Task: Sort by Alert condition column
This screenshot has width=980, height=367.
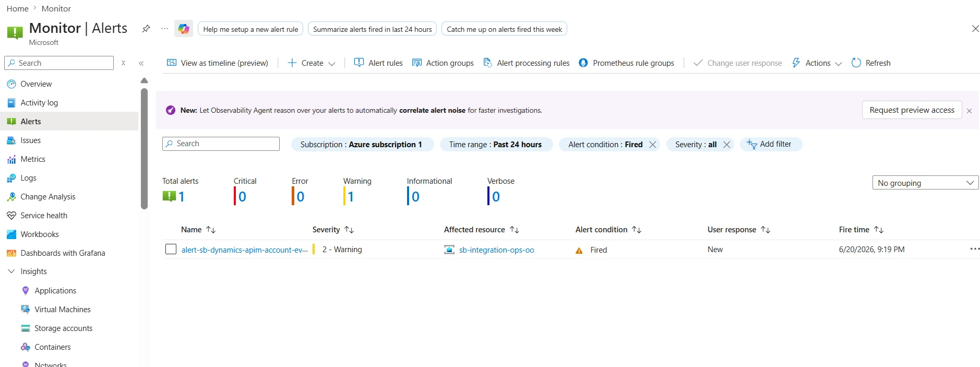Action: pos(608,230)
